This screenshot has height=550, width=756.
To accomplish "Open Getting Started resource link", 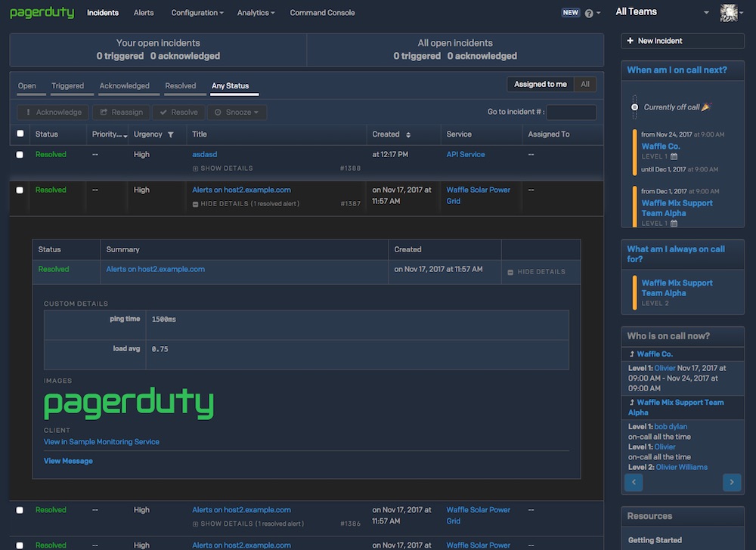I will [x=655, y=540].
